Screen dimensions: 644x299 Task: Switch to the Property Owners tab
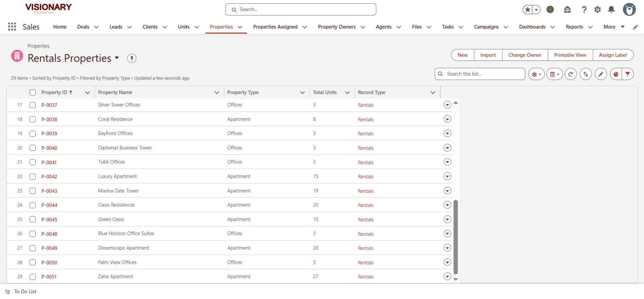[x=337, y=27]
